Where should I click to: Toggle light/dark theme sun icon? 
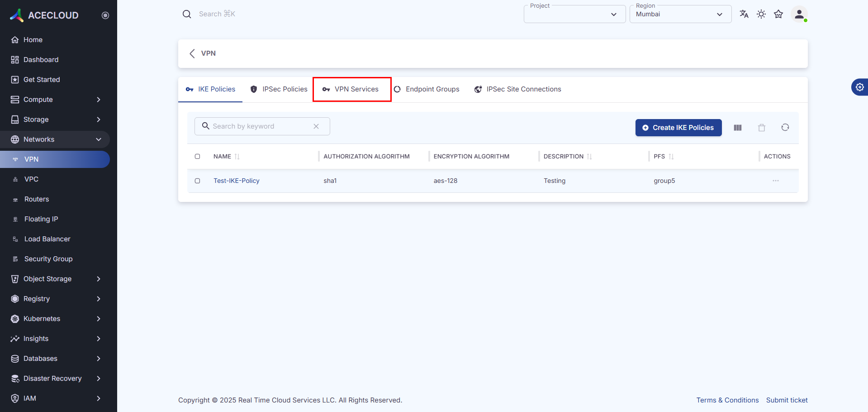761,14
